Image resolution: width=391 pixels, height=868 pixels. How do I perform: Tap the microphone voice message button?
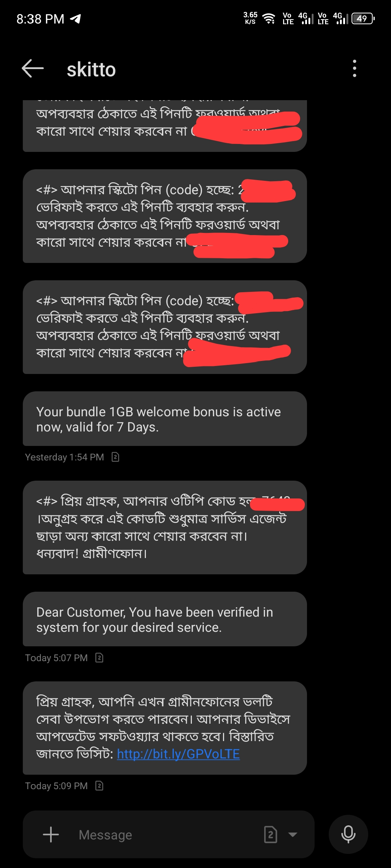click(x=348, y=834)
